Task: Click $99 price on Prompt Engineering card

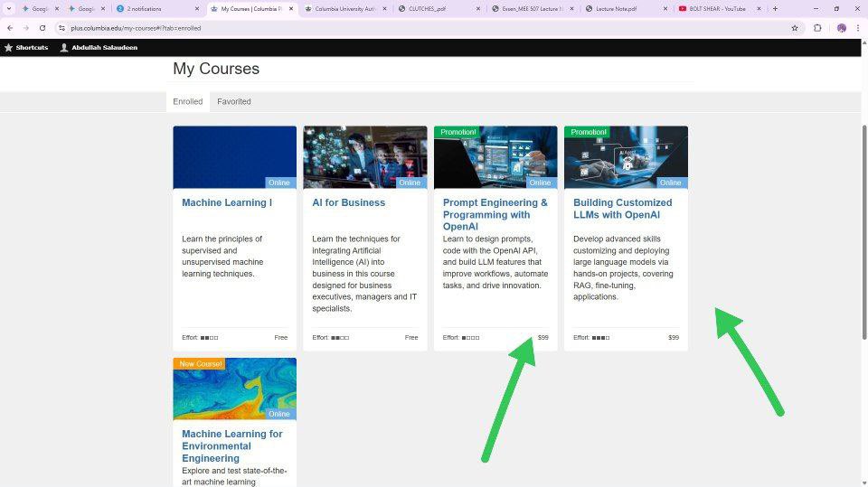Action: coord(543,338)
